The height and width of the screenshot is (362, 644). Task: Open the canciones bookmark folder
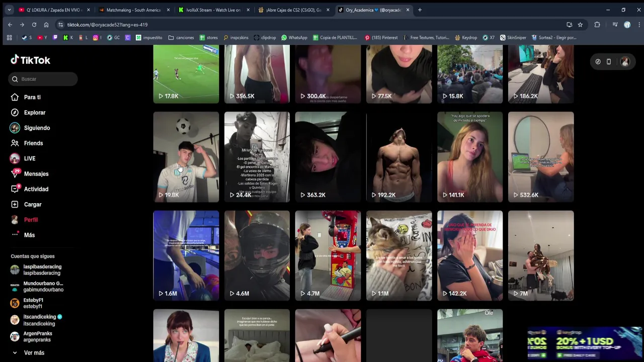(181, 38)
